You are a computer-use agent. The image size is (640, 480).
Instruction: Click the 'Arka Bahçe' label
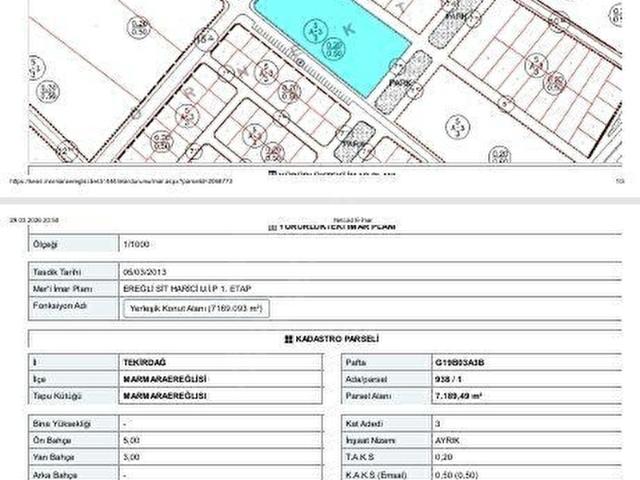tap(54, 475)
